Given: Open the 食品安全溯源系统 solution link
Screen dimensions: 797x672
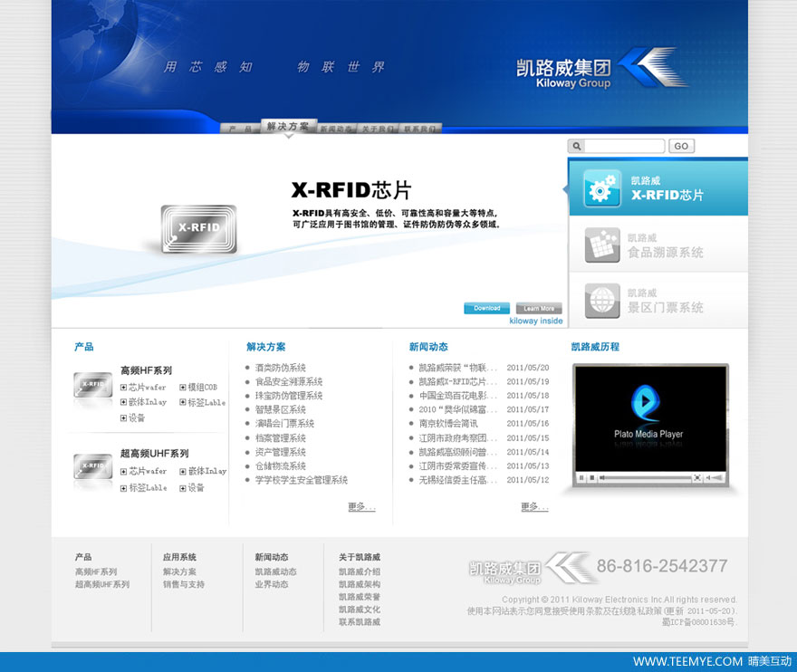Looking at the screenshot, I should [289, 382].
